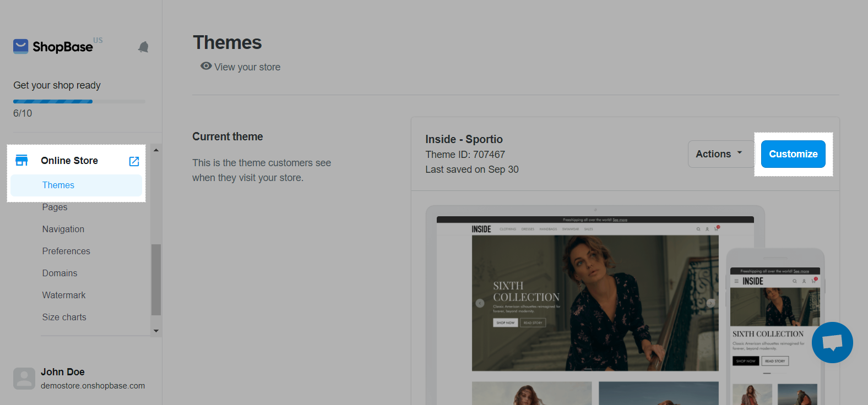Click the shop setup progress bar
Image resolution: width=868 pixels, height=405 pixels.
tap(79, 101)
